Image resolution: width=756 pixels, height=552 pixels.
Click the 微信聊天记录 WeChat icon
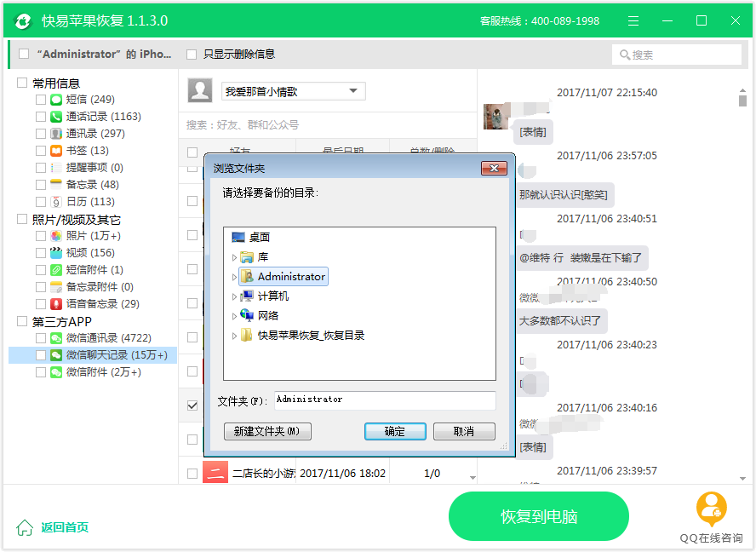coord(56,355)
